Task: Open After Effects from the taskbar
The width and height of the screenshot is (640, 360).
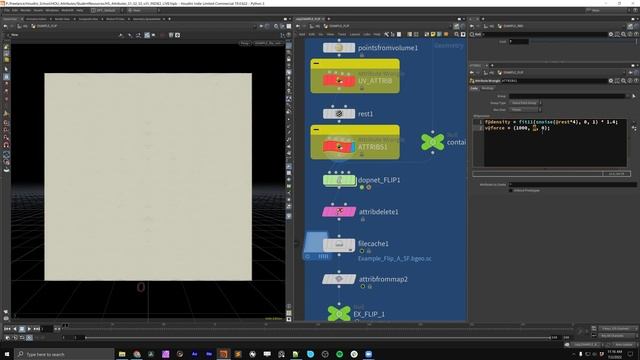Action: (195, 354)
